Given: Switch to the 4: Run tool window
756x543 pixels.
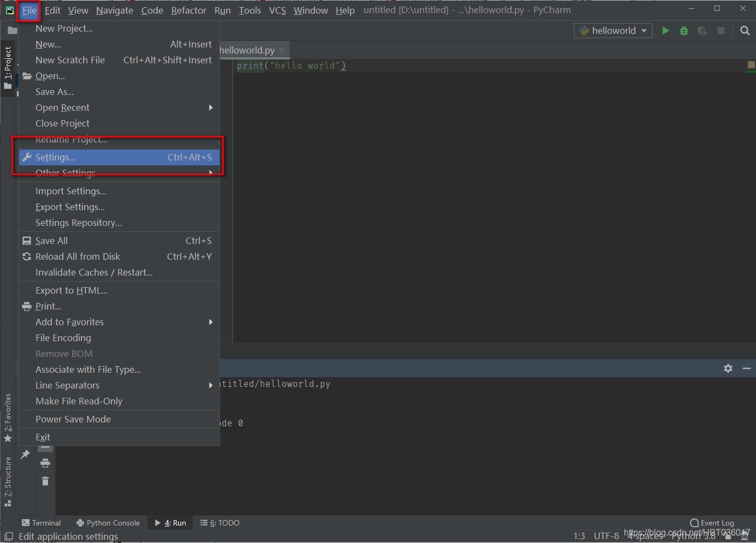Looking at the screenshot, I should [x=170, y=523].
